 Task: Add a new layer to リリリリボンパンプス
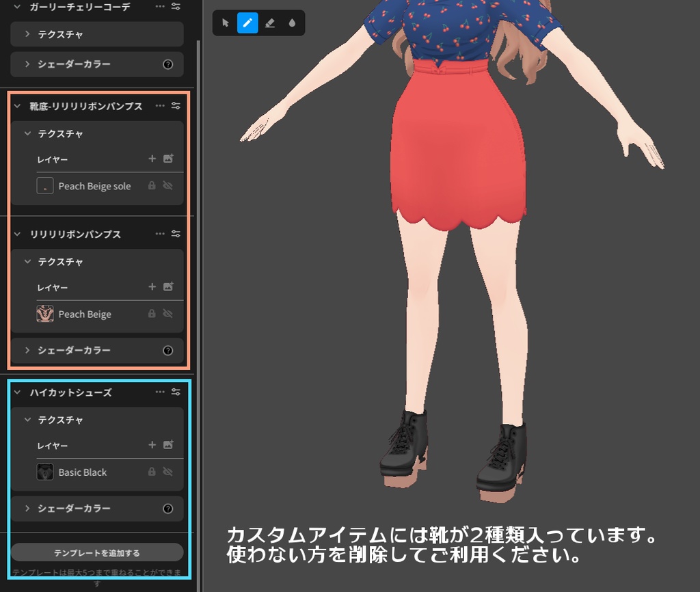point(152,286)
